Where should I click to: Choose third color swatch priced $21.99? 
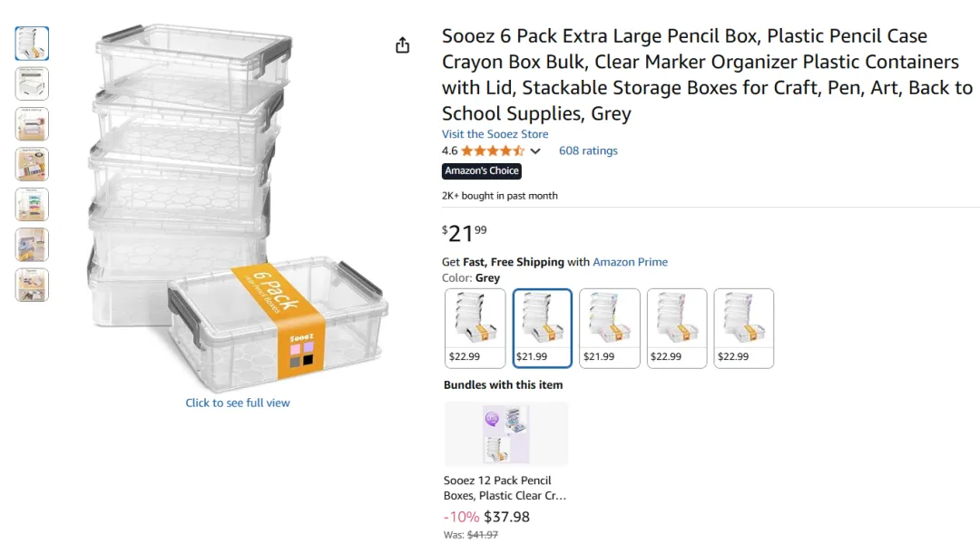610,328
